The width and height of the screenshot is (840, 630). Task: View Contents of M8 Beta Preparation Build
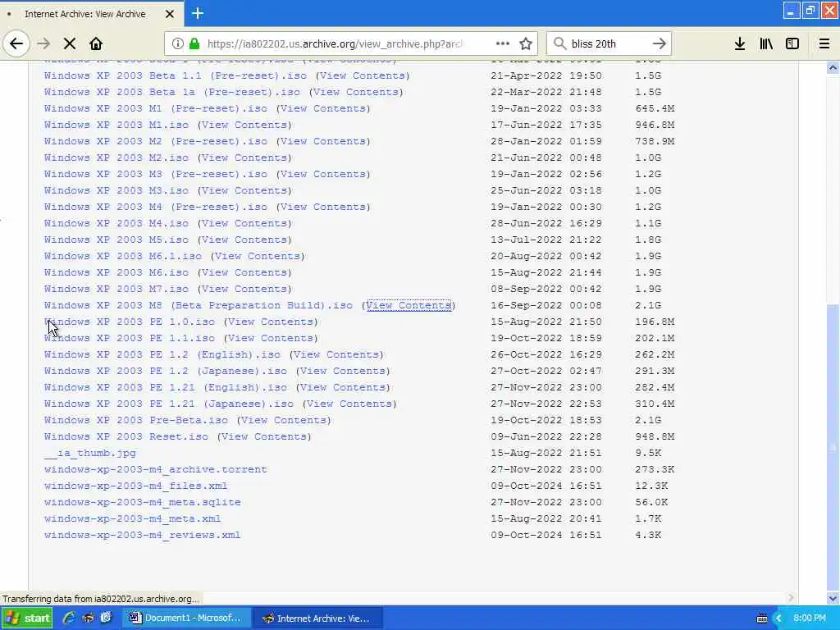[x=409, y=305]
